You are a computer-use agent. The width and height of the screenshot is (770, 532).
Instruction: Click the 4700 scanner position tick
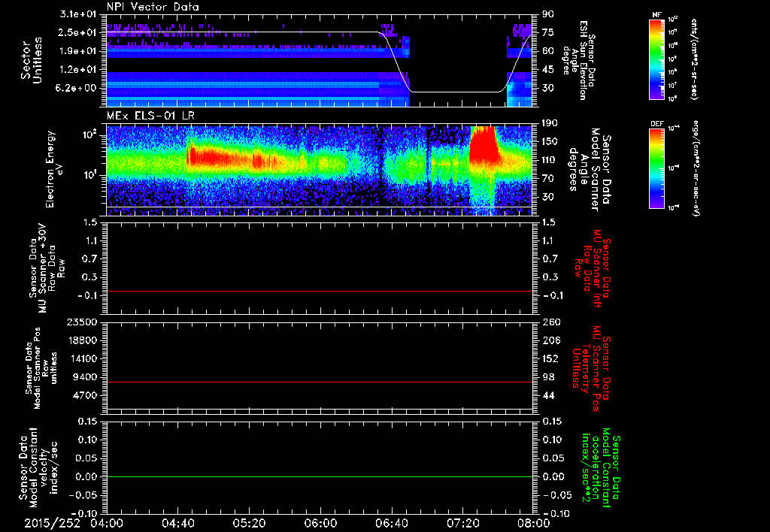pyautogui.click(x=86, y=395)
